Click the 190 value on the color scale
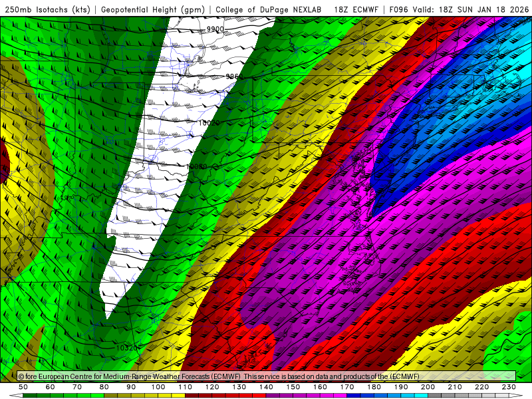 pyautogui.click(x=401, y=387)
